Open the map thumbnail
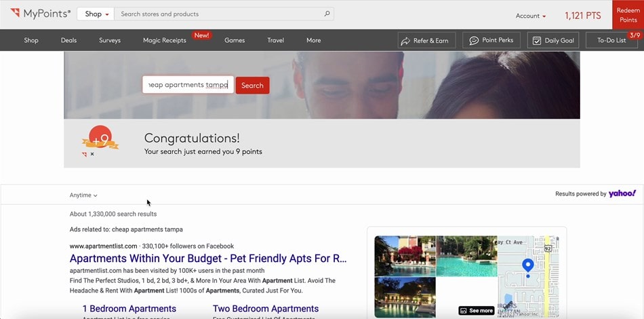 point(528,276)
